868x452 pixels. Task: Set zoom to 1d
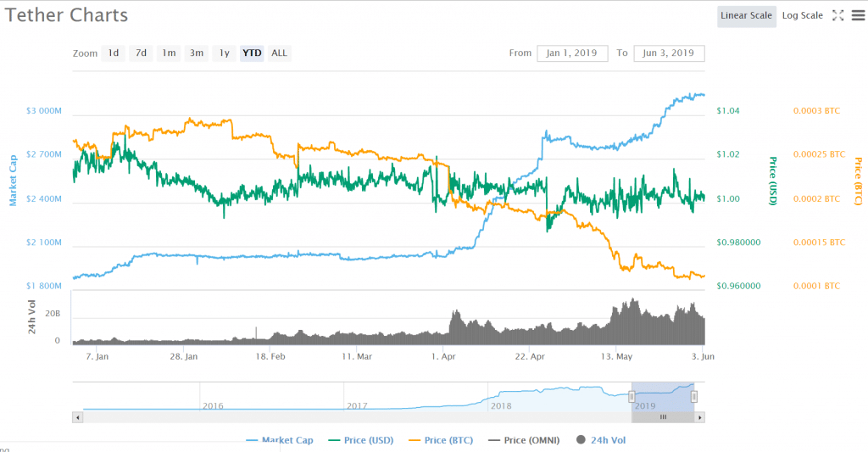pyautogui.click(x=113, y=53)
